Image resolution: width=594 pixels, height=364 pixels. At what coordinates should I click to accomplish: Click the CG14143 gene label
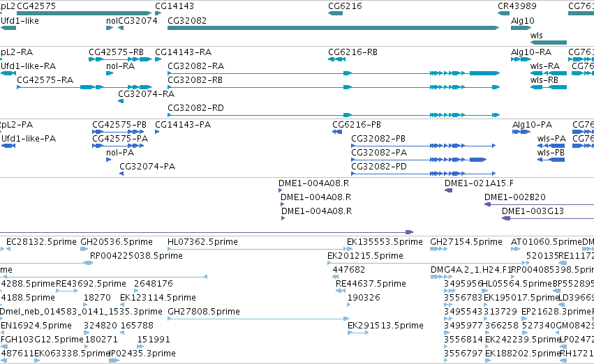click(175, 6)
